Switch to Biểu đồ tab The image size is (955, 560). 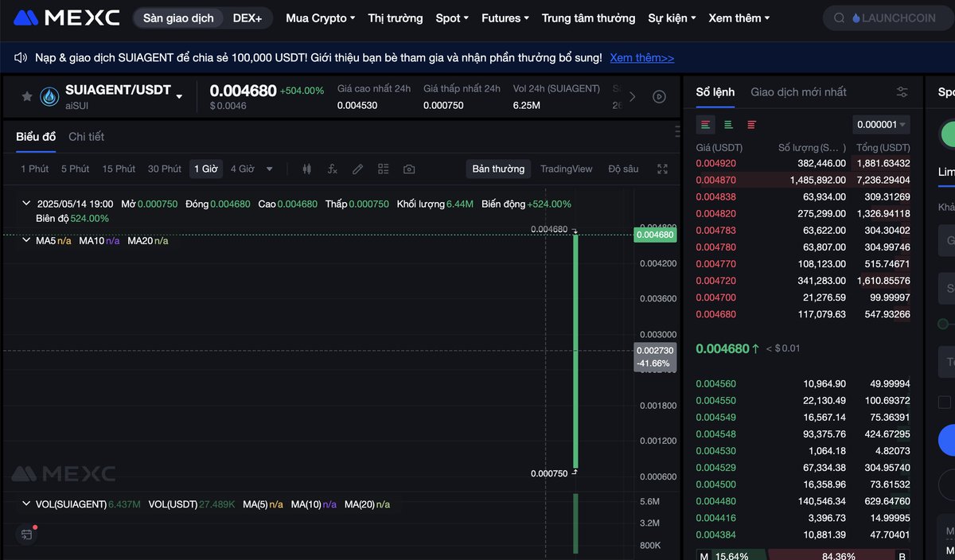pyautogui.click(x=36, y=137)
